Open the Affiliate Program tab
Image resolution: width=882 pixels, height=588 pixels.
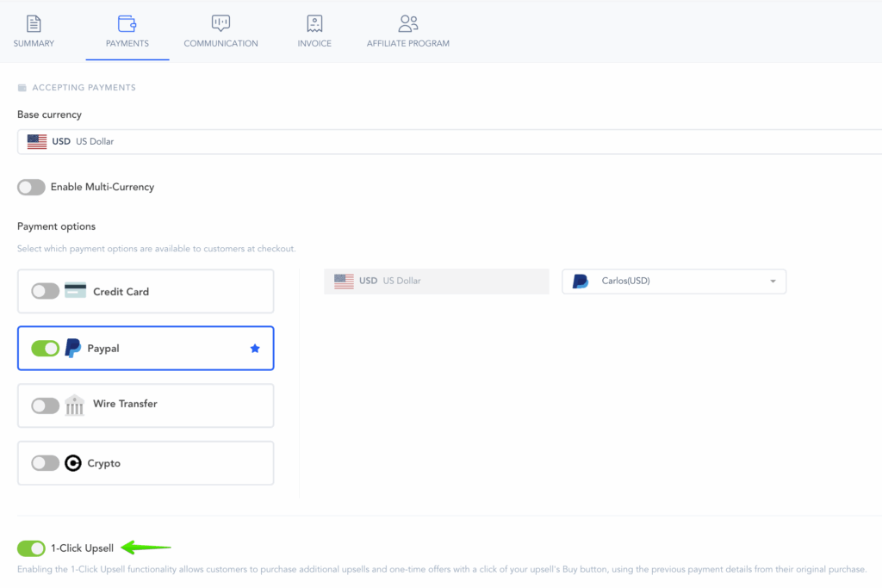click(407, 43)
